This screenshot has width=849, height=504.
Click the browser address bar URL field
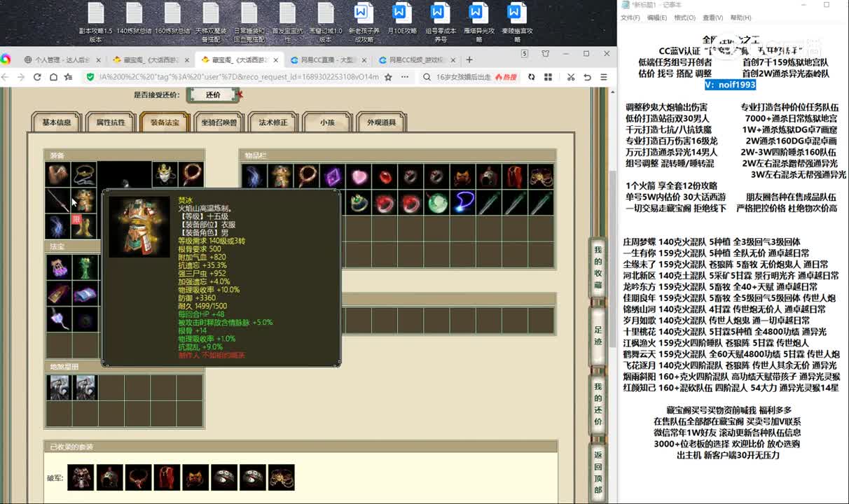[238, 77]
